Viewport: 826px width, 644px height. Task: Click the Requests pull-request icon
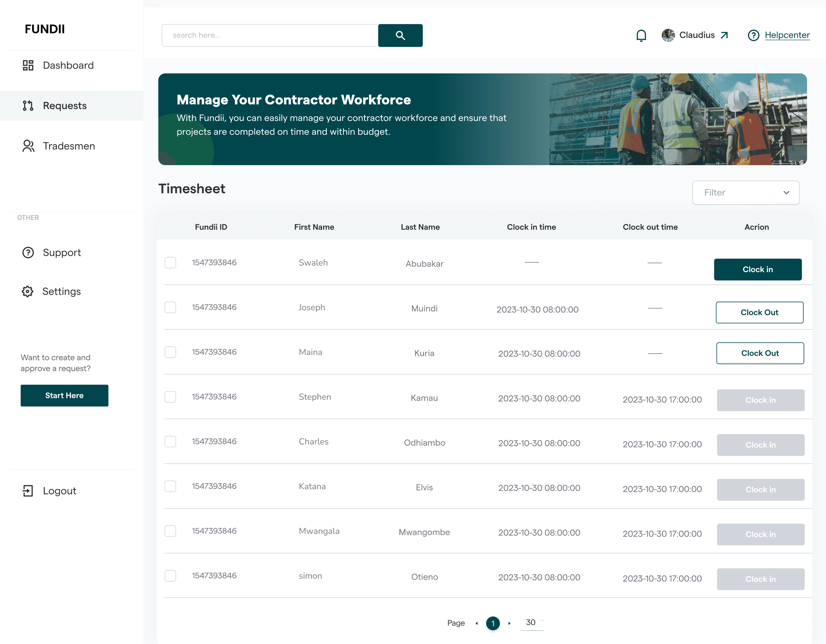click(x=28, y=105)
